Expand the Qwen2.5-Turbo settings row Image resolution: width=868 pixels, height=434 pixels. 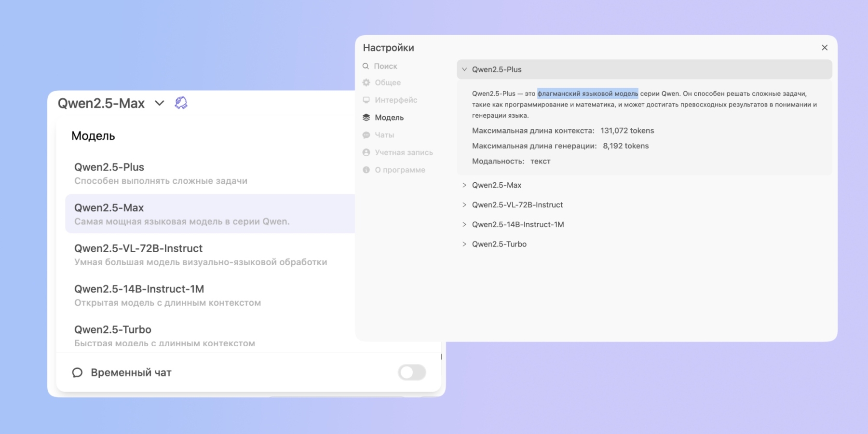click(464, 244)
